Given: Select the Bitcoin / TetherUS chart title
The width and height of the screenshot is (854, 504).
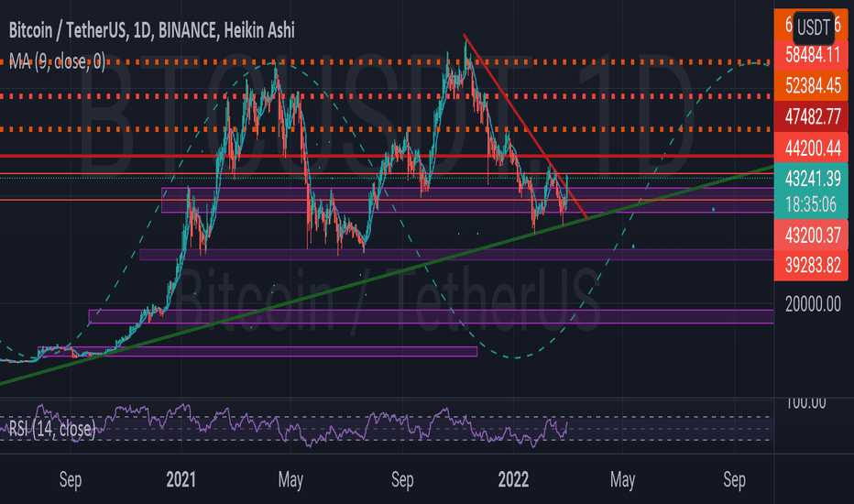Looking at the screenshot, I should [151, 30].
